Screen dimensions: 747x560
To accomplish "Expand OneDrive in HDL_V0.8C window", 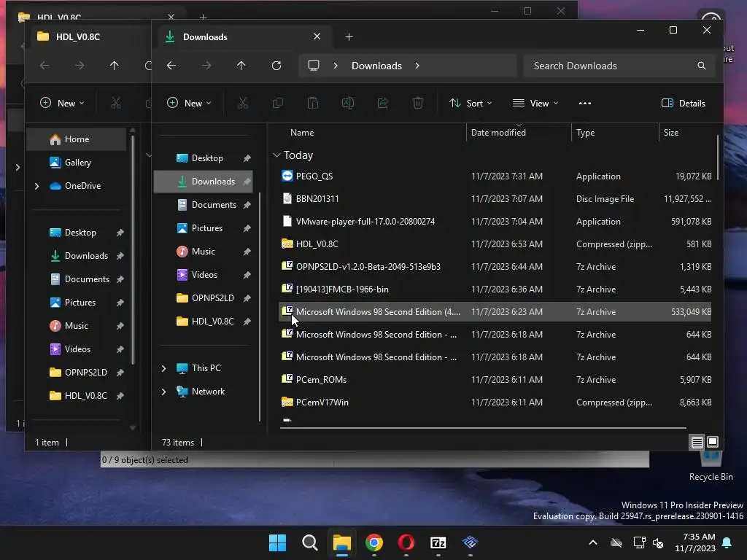I will [36, 186].
